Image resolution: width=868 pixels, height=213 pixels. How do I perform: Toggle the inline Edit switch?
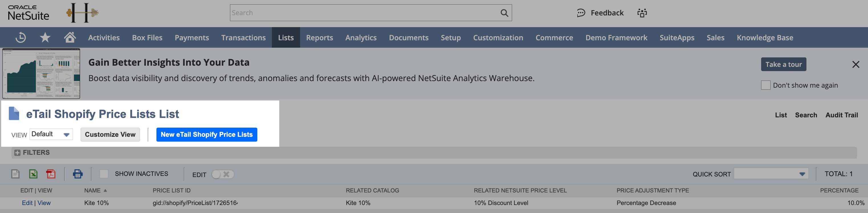223,174
